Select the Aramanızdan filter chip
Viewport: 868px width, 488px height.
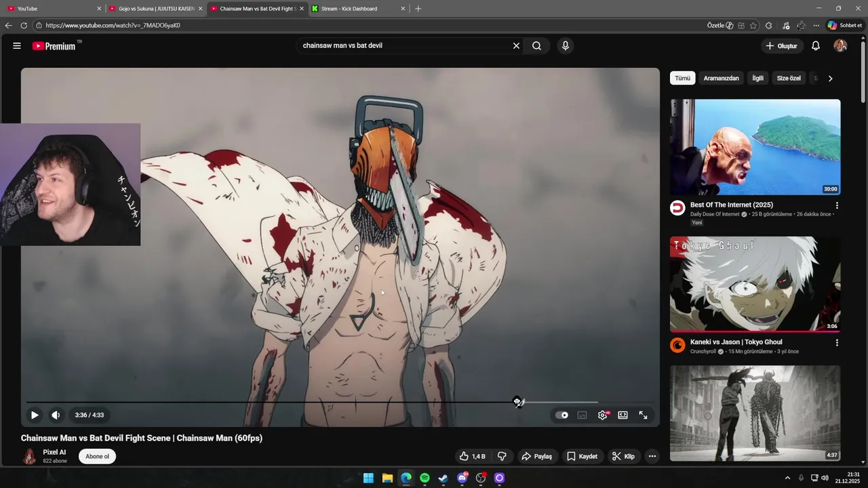[721, 78]
